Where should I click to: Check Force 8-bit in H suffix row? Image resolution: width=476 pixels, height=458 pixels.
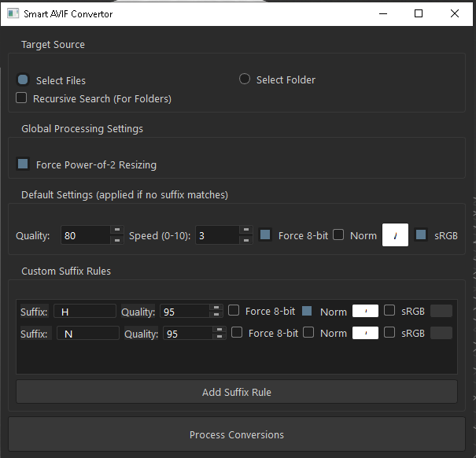[x=234, y=310]
